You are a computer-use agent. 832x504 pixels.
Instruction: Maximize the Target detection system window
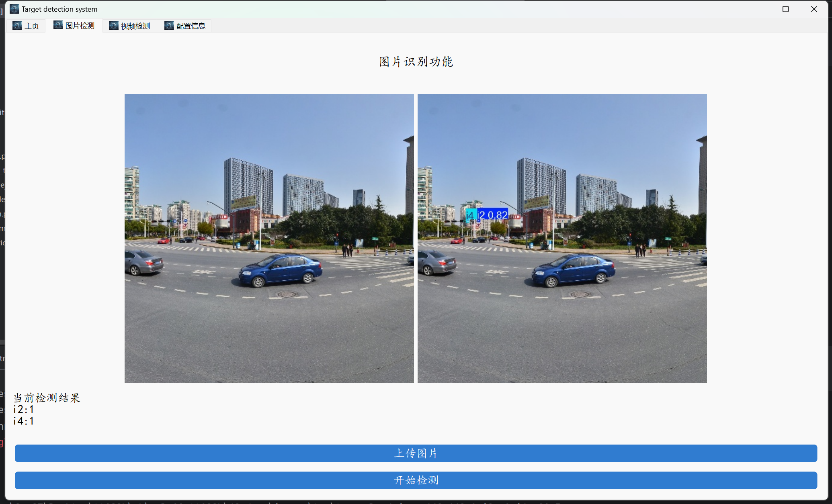[x=785, y=9]
